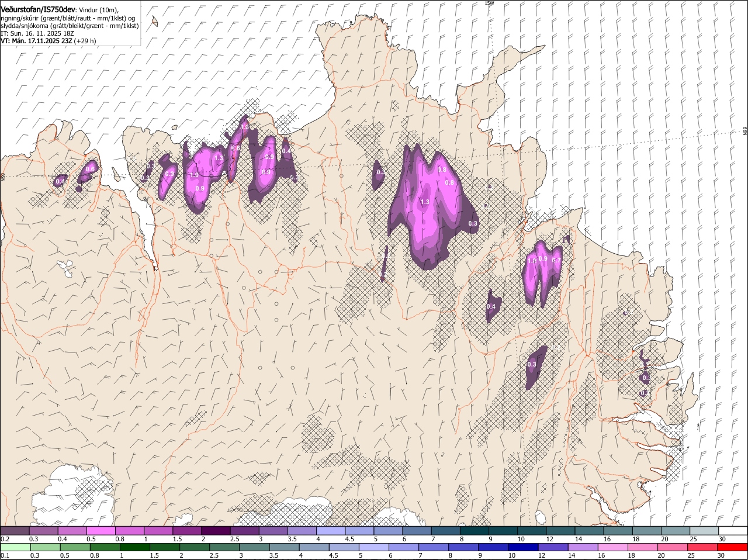The width and height of the screenshot is (748, 560).
Task: Pick the snow scale swatch between 3 and 3.5
Action: click(274, 531)
